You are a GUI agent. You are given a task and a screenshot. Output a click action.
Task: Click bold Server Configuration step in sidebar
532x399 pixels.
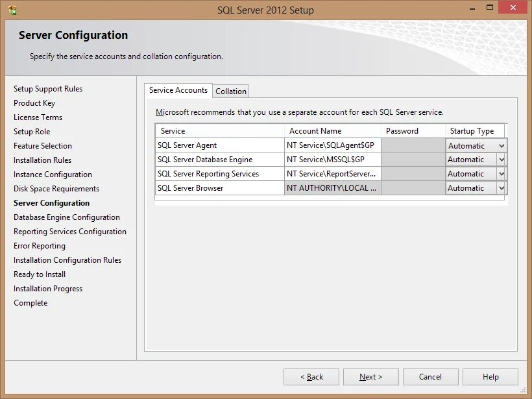51,203
